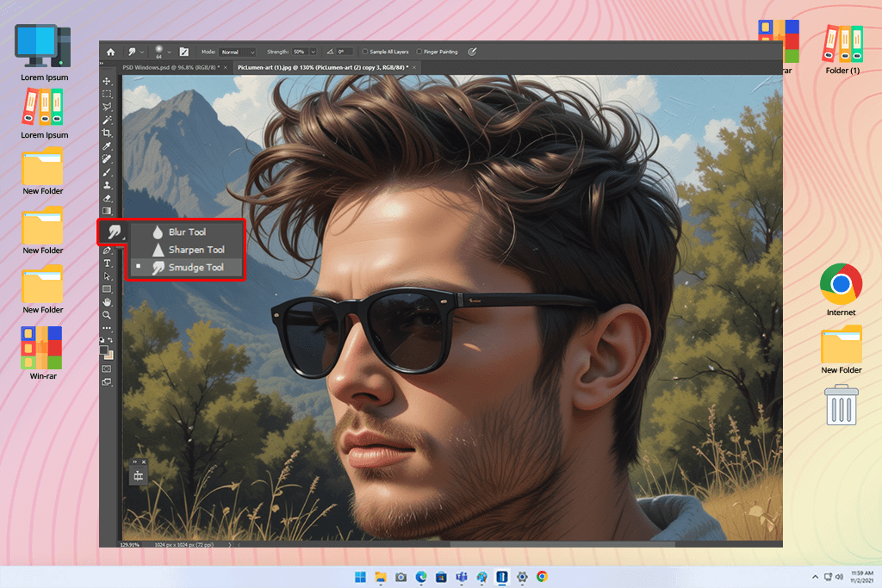This screenshot has width=882, height=588.
Task: Choose Blur Tool from flyout
Action: coord(187,232)
